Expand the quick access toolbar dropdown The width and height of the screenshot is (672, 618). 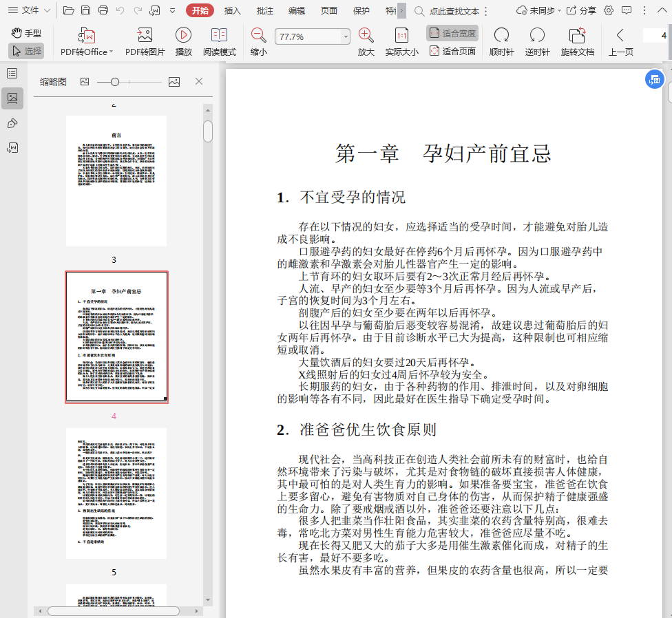click(x=172, y=11)
